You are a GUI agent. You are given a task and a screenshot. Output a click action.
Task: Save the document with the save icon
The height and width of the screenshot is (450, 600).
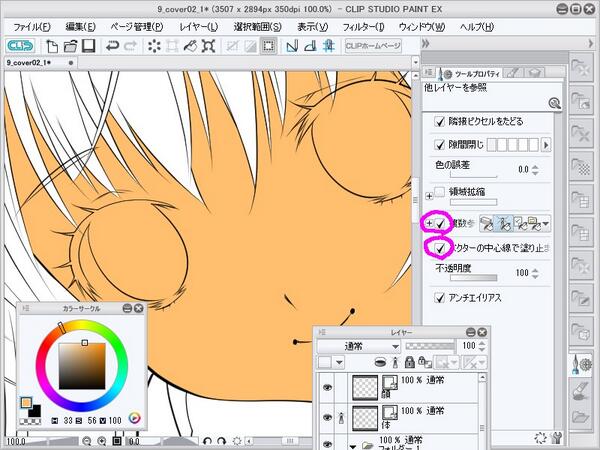point(88,46)
